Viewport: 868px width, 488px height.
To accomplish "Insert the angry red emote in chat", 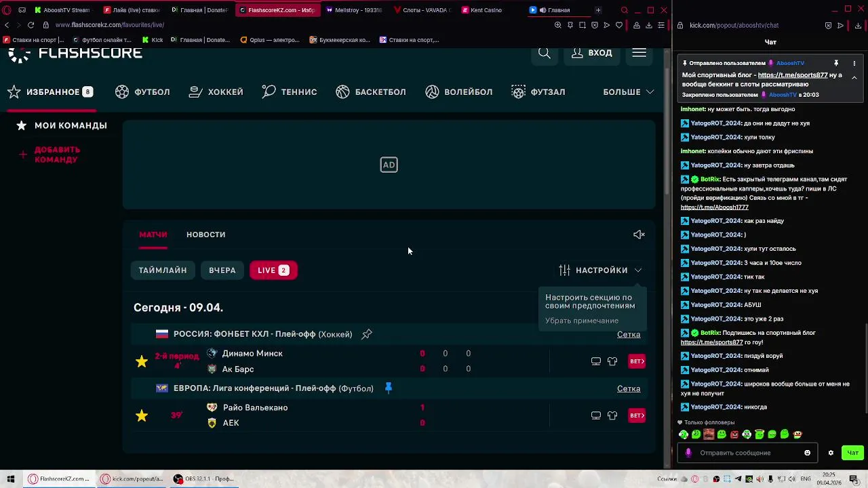I will (x=734, y=434).
